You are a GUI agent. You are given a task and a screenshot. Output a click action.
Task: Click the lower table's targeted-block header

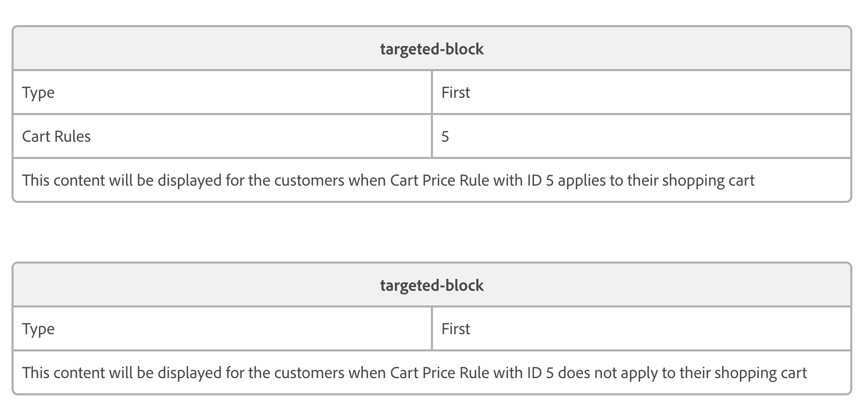click(432, 285)
